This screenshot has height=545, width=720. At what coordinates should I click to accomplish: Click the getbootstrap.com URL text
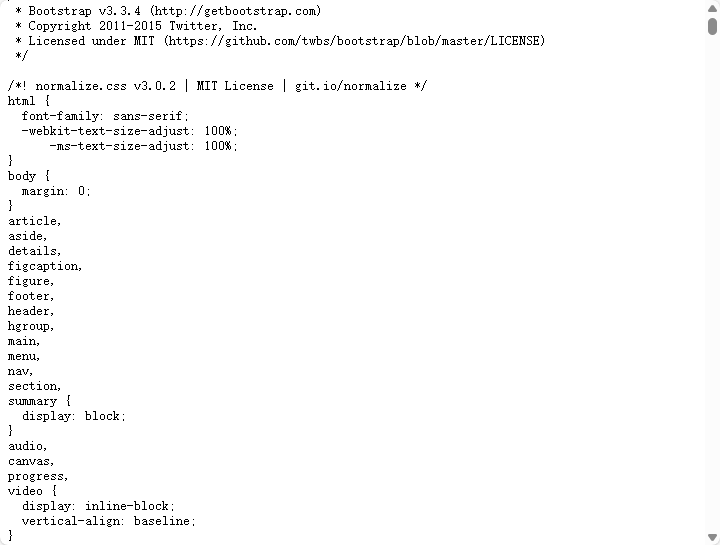click(x=235, y=11)
